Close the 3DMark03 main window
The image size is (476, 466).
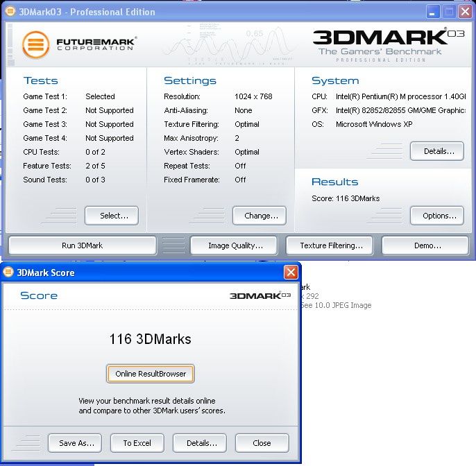(465, 12)
